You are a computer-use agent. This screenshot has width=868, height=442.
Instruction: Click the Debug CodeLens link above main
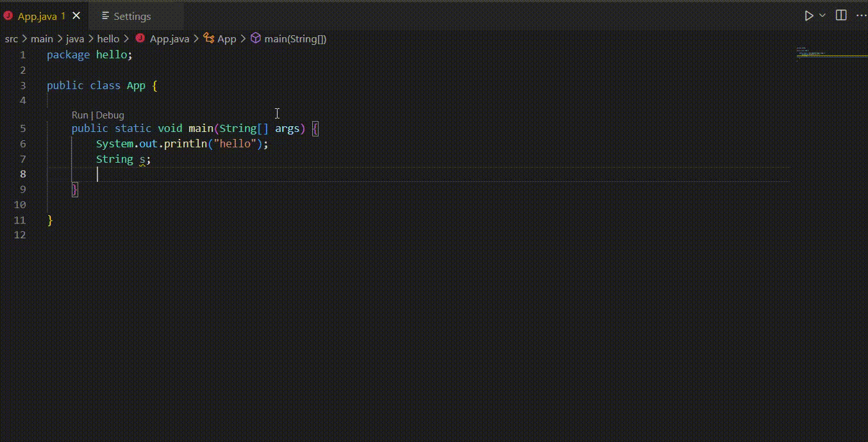(110, 115)
